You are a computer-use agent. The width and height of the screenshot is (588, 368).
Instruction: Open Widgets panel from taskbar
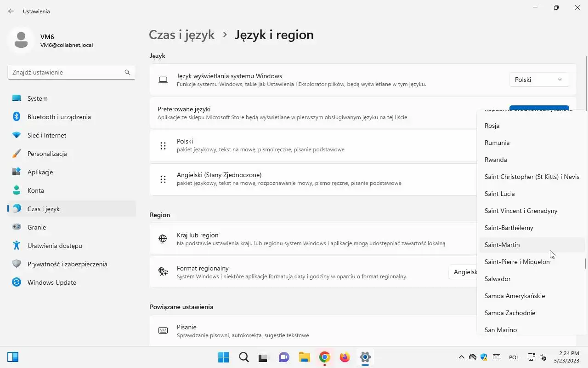point(13,357)
